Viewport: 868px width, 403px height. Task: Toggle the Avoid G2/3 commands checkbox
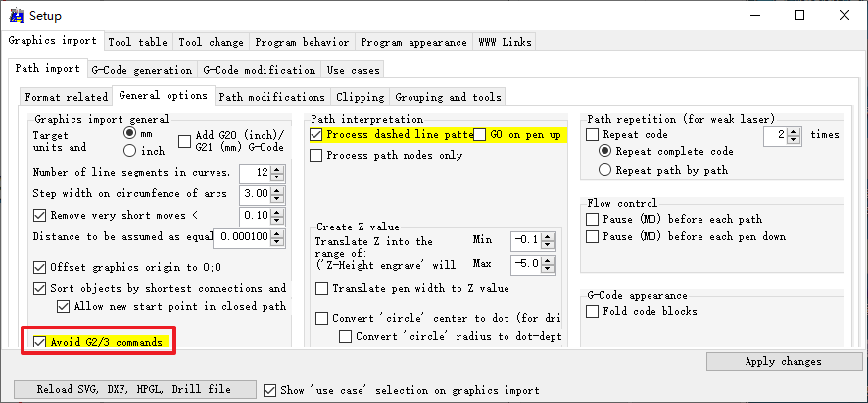40,342
